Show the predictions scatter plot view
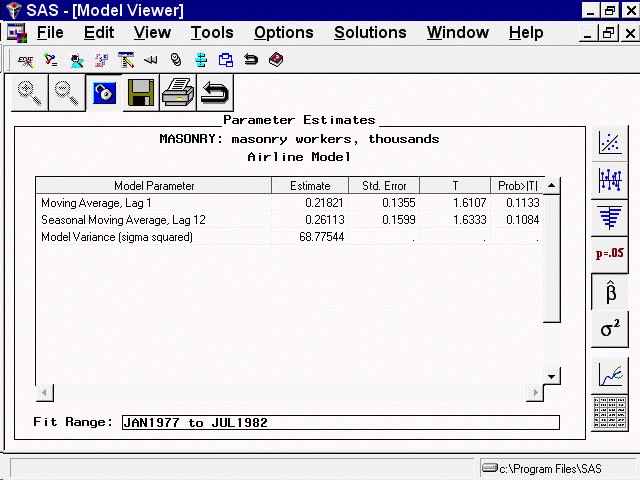The width and height of the screenshot is (640, 480). [x=610, y=142]
